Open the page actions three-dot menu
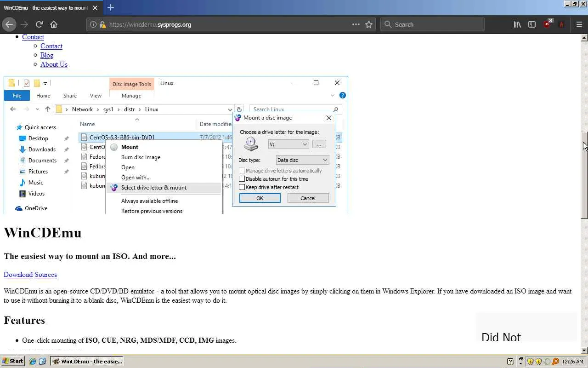Image resolution: width=588 pixels, height=368 pixels. [x=356, y=24]
